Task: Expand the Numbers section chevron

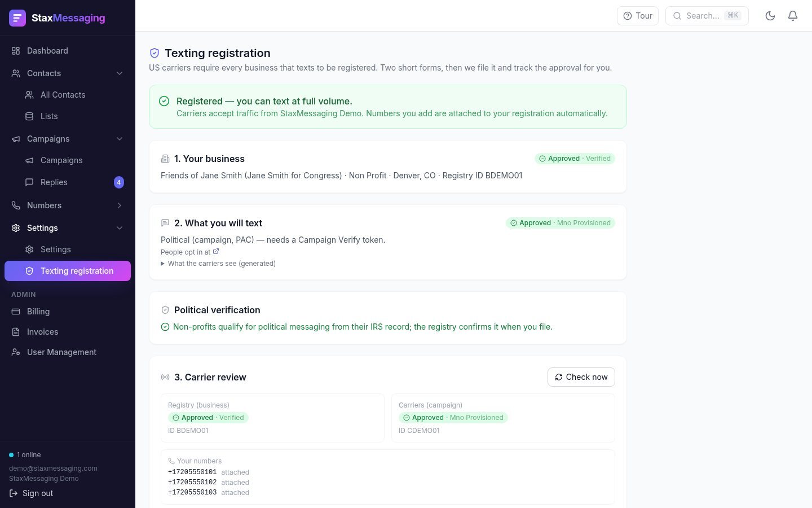Action: (x=120, y=205)
